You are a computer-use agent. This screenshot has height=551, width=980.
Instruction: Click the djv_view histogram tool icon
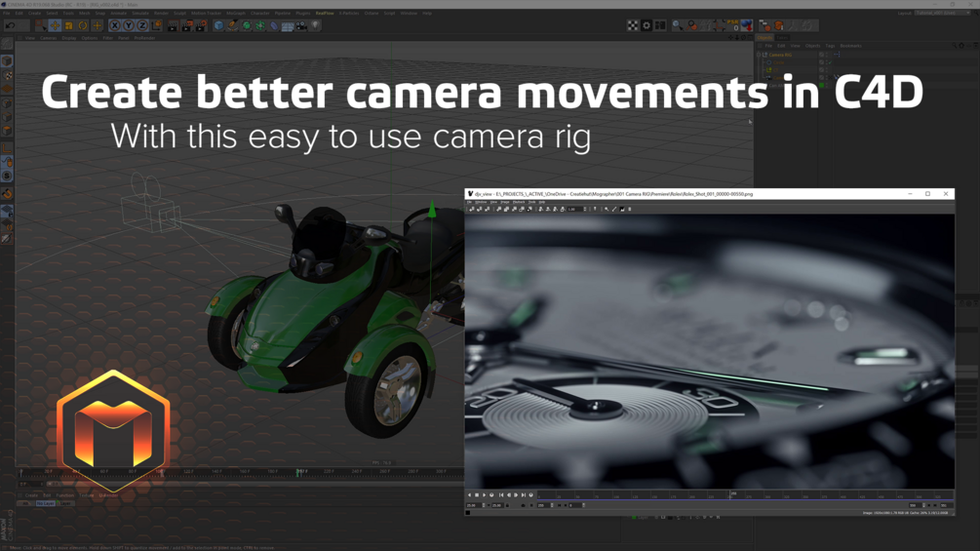click(622, 209)
